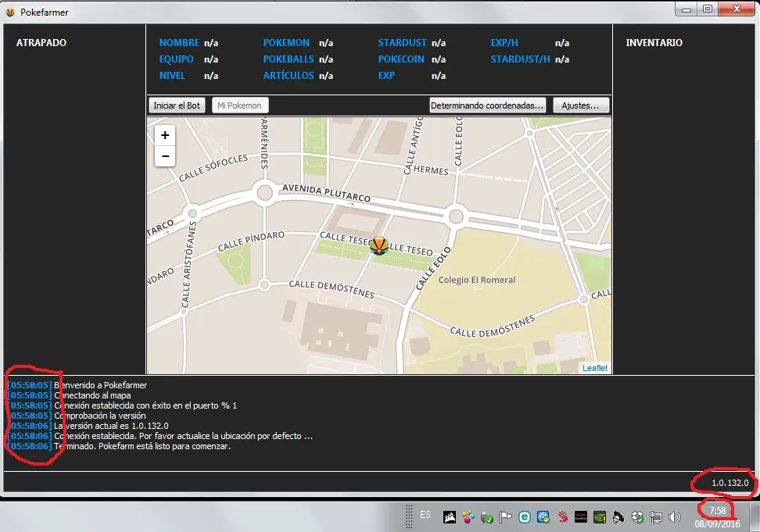Click the ATRAPADO panel heading

point(41,43)
